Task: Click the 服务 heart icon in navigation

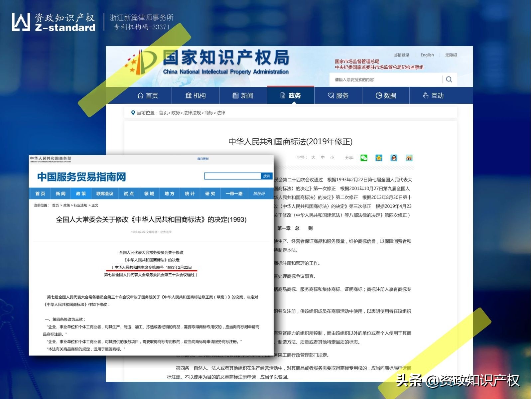Action: click(330, 96)
